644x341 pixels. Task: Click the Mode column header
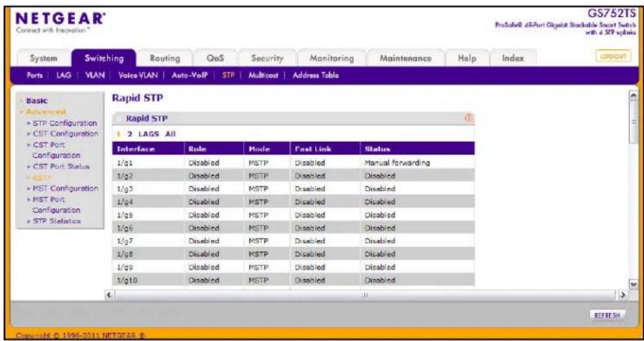[267, 149]
